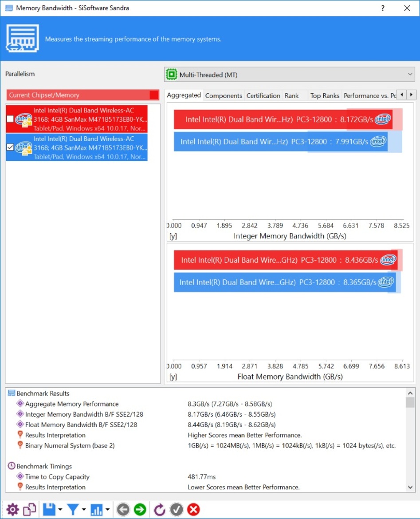The width and height of the screenshot is (420, 519).
Task: Select the blue 8.365GB/s float bandwidth bar
Action: pyautogui.click(x=285, y=282)
